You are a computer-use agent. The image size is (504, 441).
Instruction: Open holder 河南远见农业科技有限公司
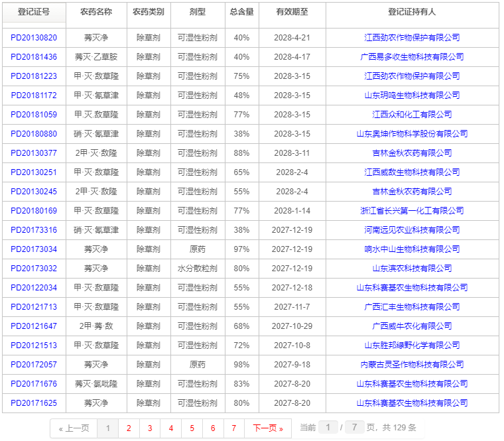tap(412, 230)
